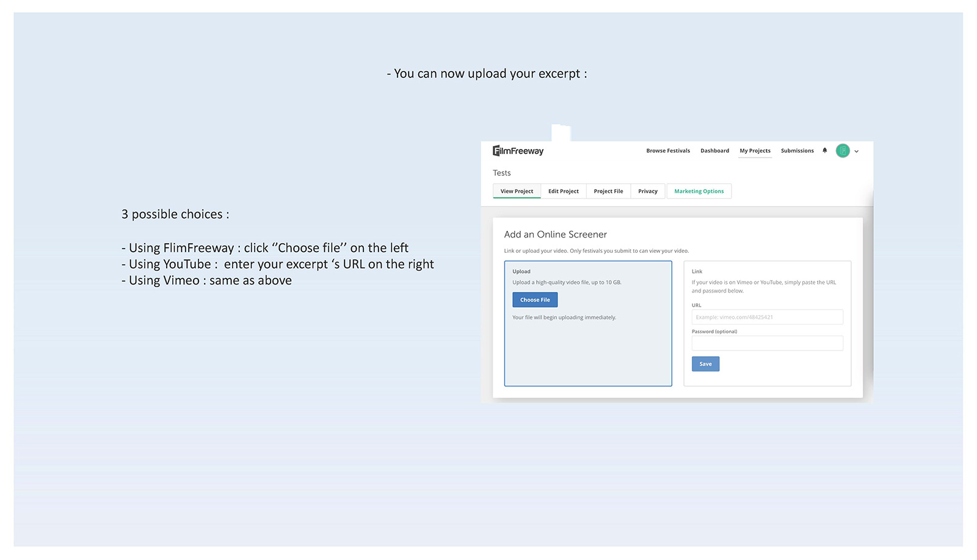This screenshot has height=560, width=977.
Task: Open My Projects in navigation
Action: click(x=755, y=151)
